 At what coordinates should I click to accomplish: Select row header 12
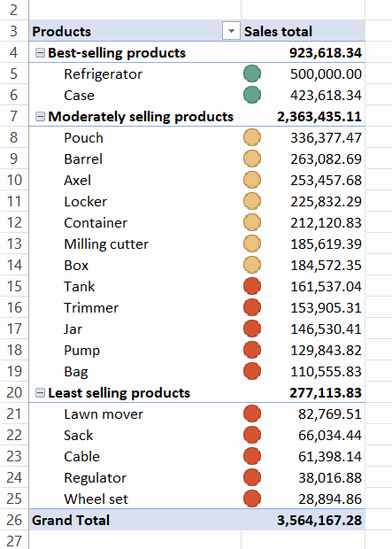coord(14,222)
